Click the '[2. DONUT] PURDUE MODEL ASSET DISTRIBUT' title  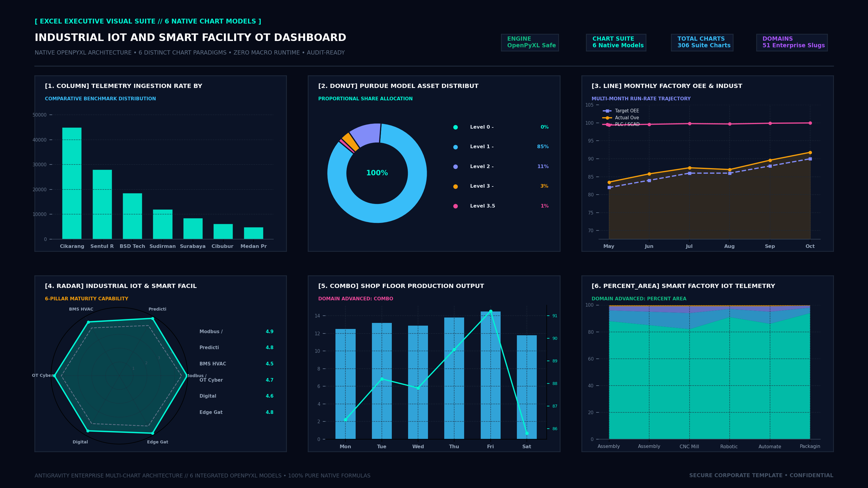(398, 86)
